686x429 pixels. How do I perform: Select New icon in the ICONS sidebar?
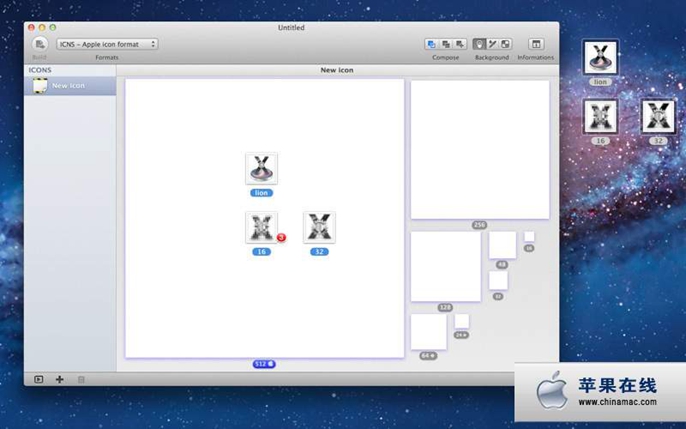tap(68, 86)
